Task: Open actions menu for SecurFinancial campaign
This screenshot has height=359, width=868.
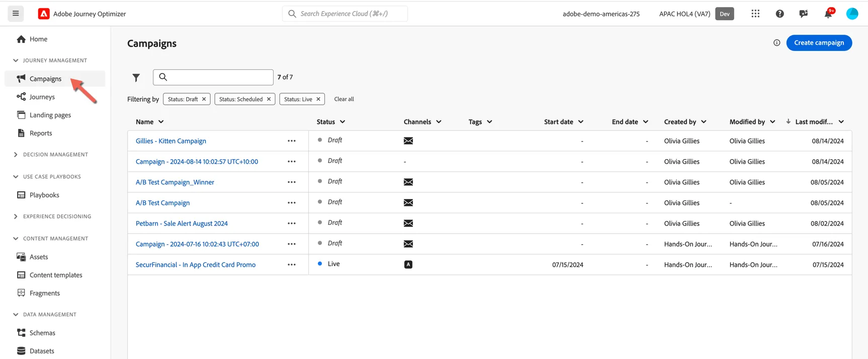Action: (292, 265)
